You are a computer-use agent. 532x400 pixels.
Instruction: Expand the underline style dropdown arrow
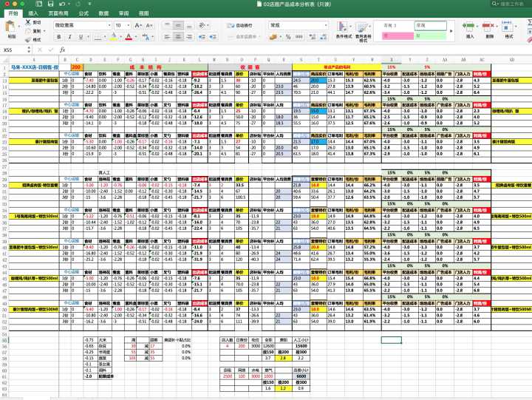click(88, 37)
